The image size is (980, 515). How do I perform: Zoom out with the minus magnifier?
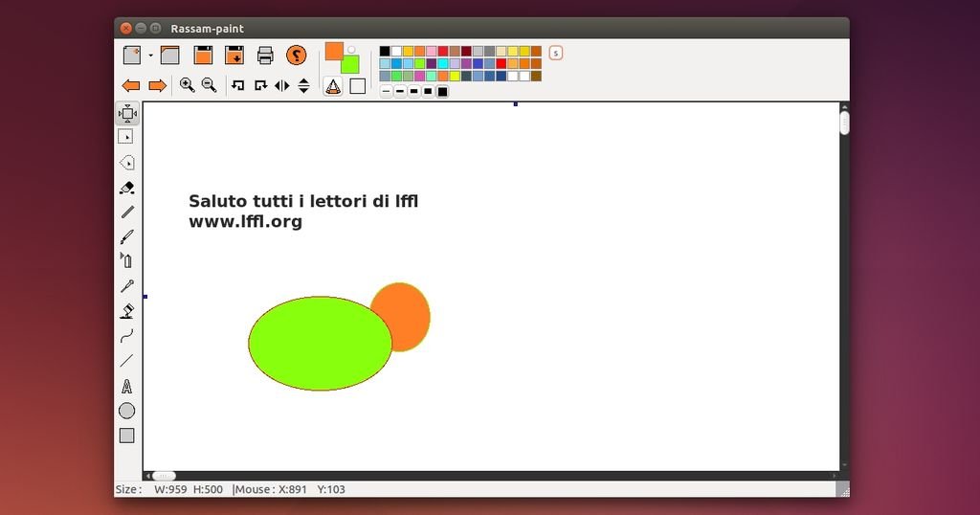pyautogui.click(x=209, y=85)
